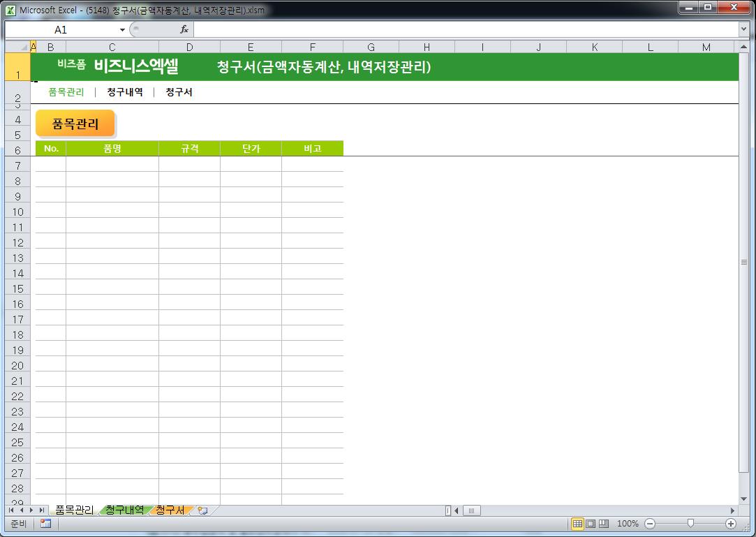Click the horizontal scrollbar thumb
Viewport: 756px width, 537px height.
point(471,510)
